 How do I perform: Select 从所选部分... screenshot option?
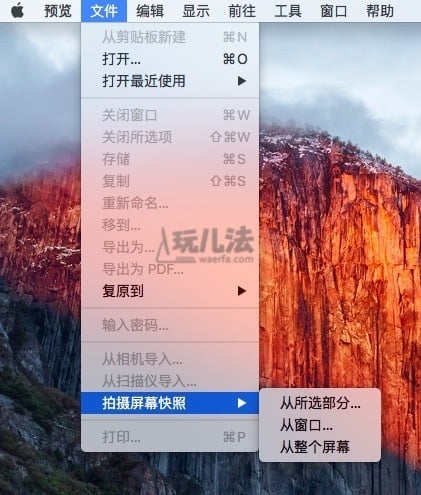tap(320, 403)
